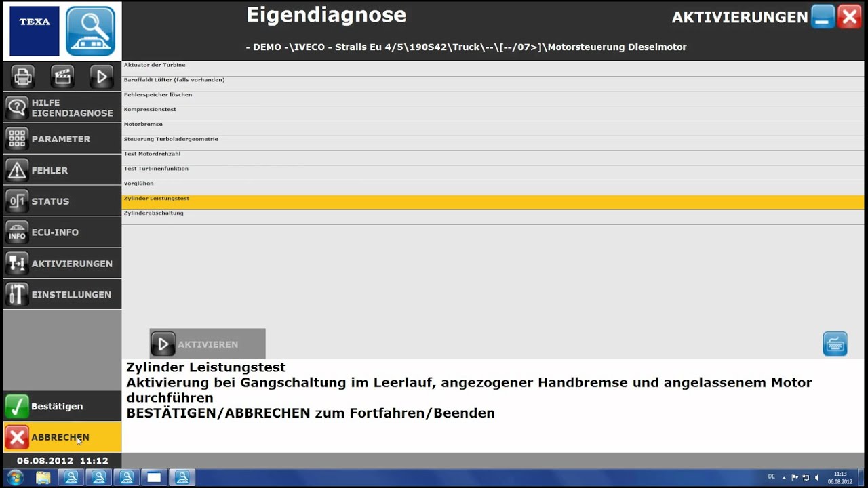Select Zylinderabschaltung
868x488 pixels.
click(x=493, y=217)
